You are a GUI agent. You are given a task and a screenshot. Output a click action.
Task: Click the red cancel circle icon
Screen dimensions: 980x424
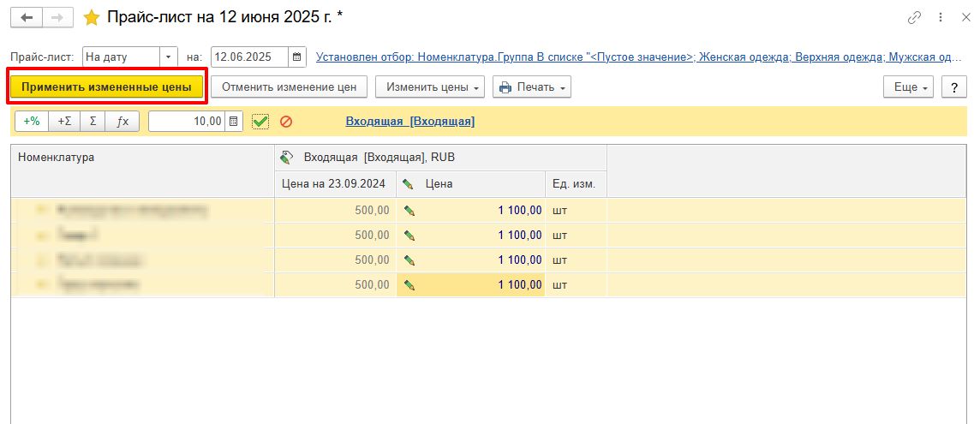click(x=286, y=122)
